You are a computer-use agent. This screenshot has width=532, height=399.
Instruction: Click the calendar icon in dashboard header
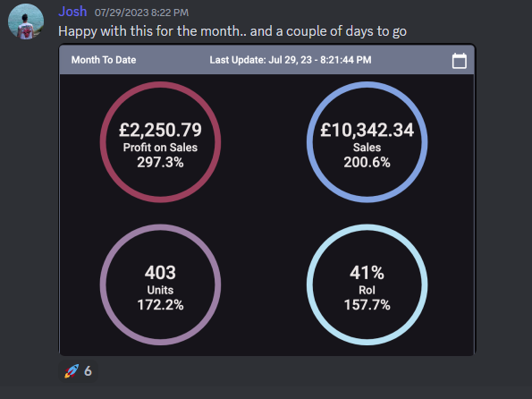[x=459, y=61]
